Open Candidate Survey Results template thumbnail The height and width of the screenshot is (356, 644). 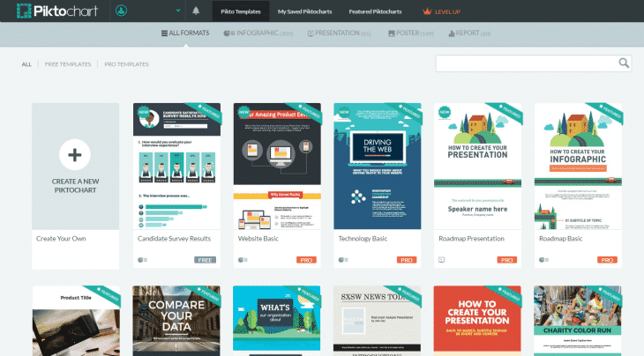176,166
